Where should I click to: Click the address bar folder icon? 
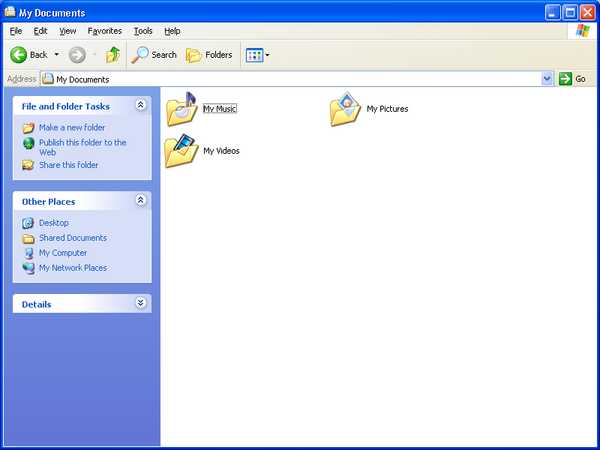point(48,79)
